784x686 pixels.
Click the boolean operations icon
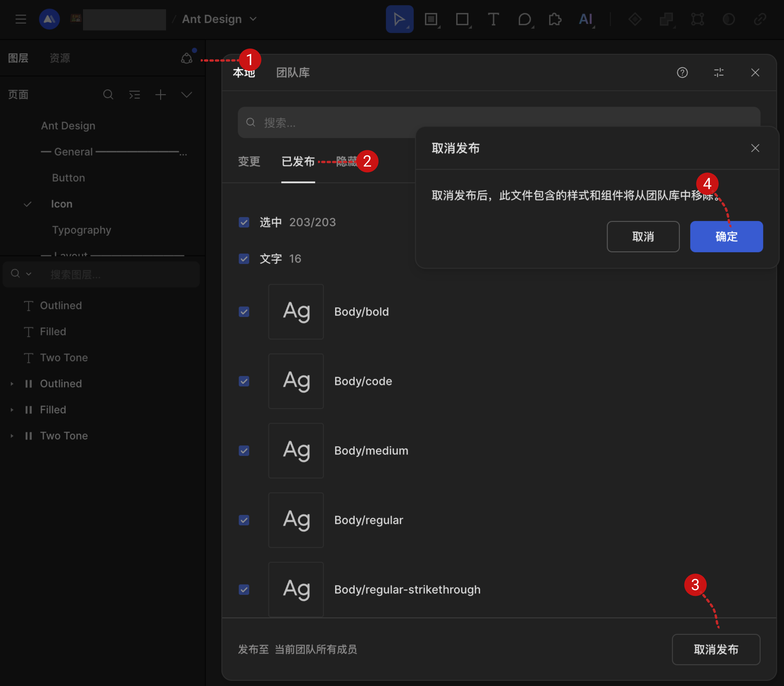[666, 19]
